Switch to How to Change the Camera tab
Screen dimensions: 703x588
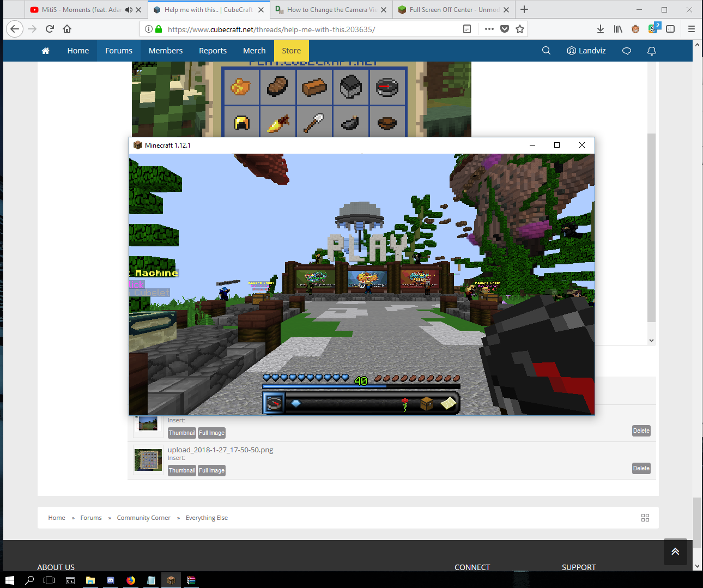point(331,10)
